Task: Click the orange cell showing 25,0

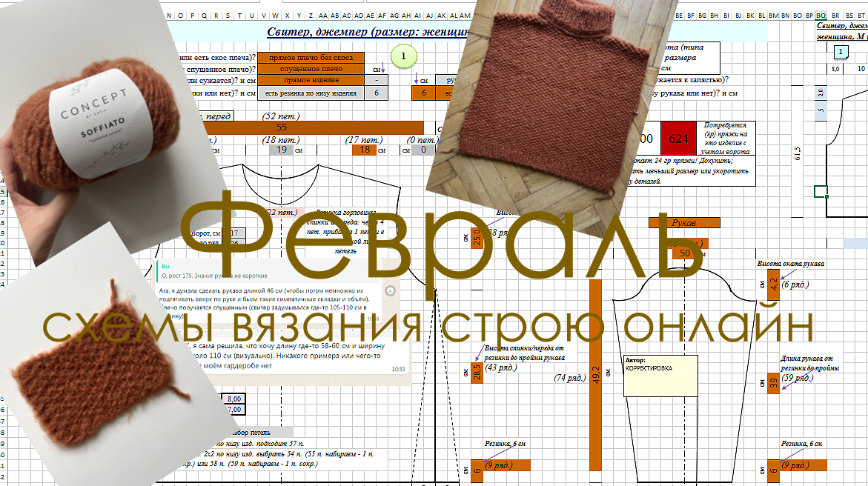Action: pyautogui.click(x=477, y=238)
